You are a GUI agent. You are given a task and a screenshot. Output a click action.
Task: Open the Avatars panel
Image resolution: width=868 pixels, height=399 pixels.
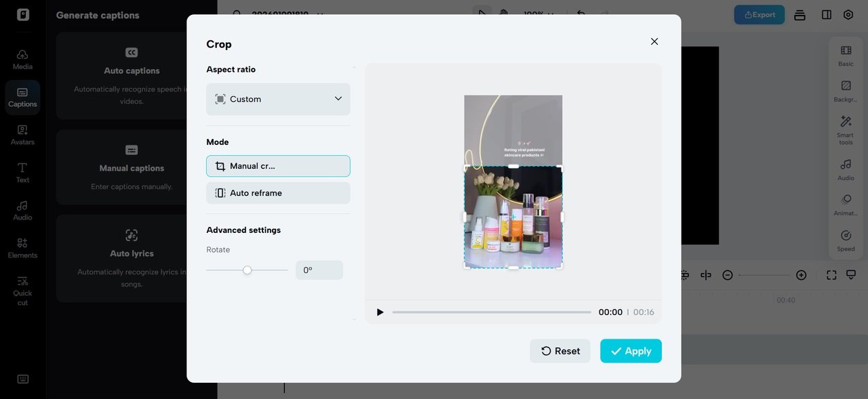[22, 135]
